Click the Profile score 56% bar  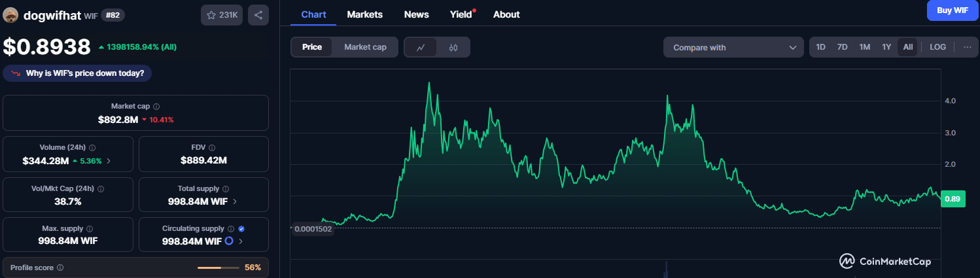coord(218,268)
